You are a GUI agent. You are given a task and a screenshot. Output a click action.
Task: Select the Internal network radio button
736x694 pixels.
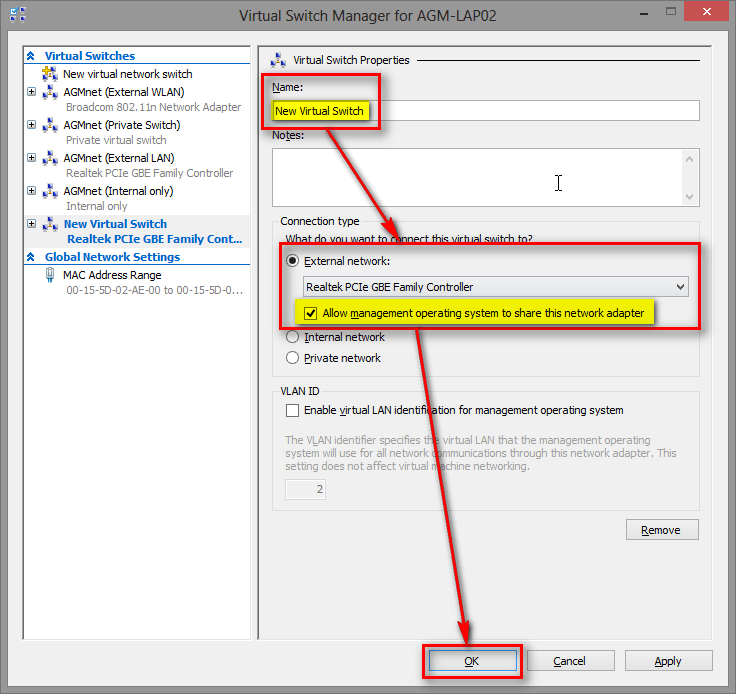pos(293,337)
